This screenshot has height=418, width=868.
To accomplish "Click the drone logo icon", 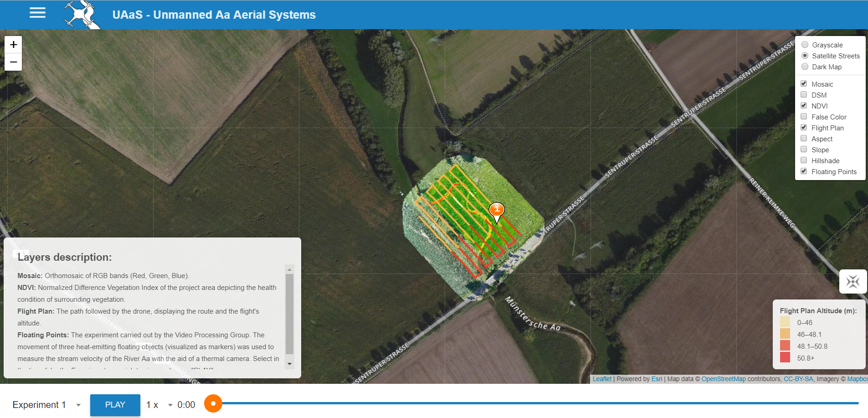I will coord(82,15).
